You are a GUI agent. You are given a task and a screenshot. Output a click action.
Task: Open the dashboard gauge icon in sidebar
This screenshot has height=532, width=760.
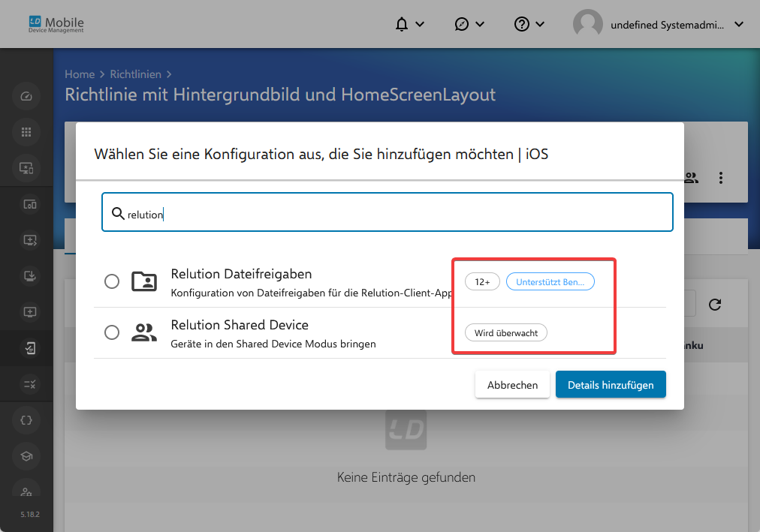point(26,96)
